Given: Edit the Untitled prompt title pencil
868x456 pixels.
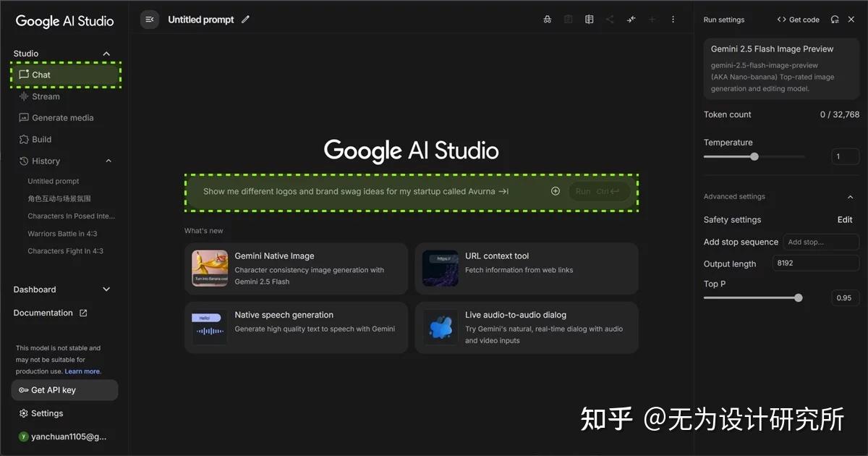Looking at the screenshot, I should pos(246,20).
